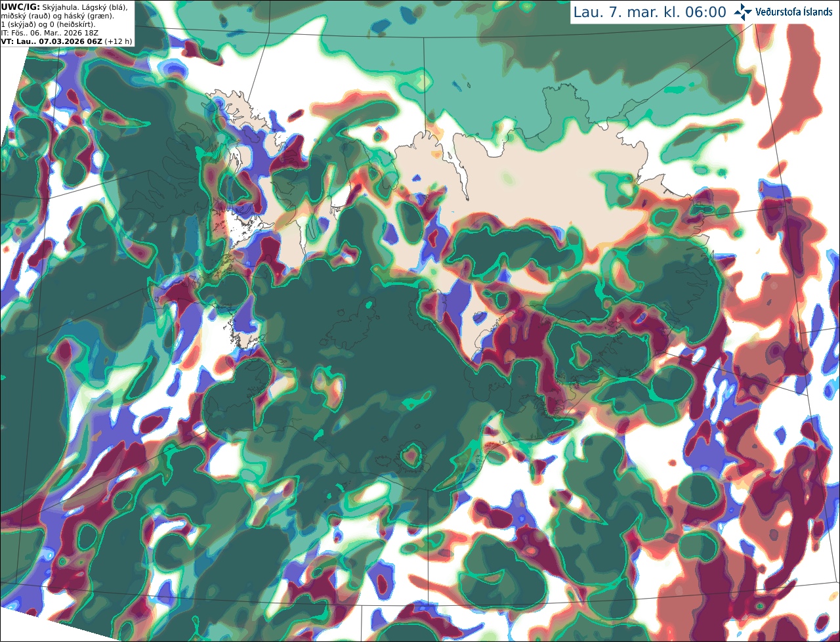This screenshot has width=840, height=642.
Task: Click the 'VT: Lau.. 07.03.2026 06Z' valid time
Action: tap(51, 41)
